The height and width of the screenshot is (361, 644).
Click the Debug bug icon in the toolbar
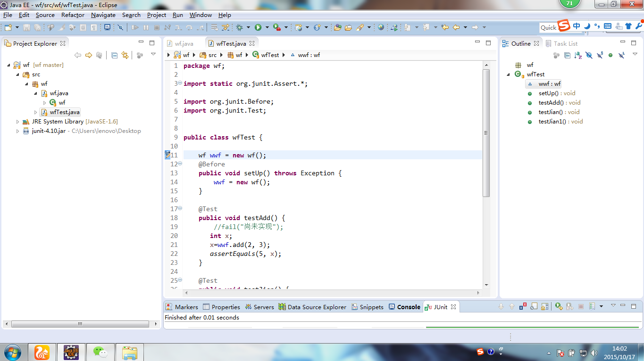coord(240,27)
